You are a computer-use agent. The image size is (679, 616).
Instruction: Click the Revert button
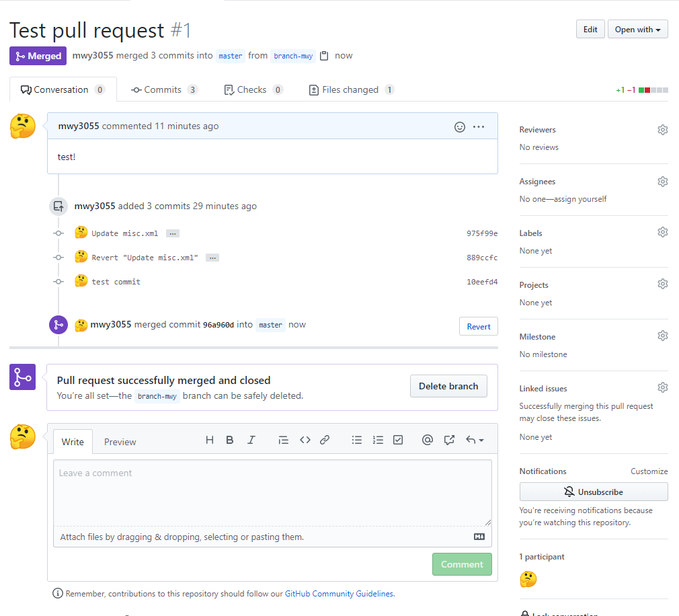coord(479,327)
